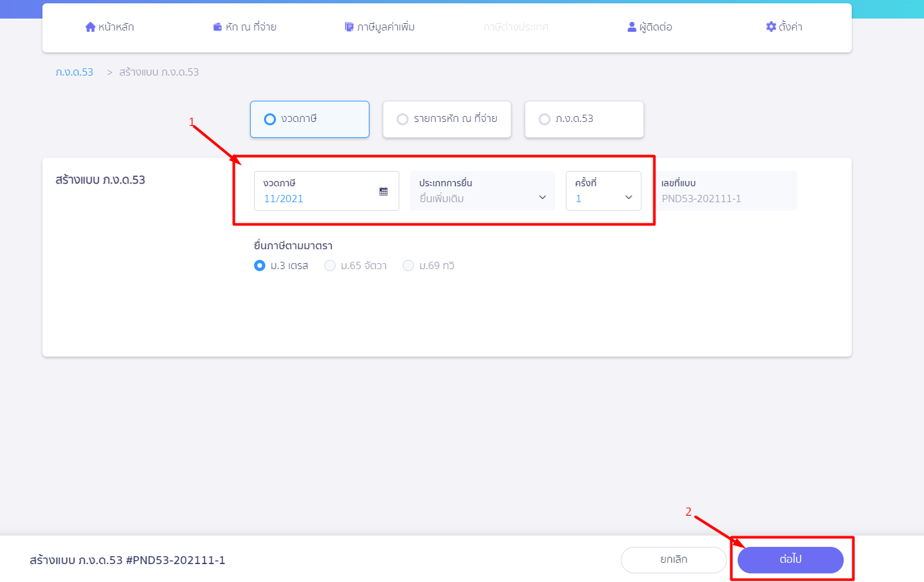Screen dimensions: 924x582
Task: Choose the ม.69 ทวิ radio button
Action: (408, 266)
